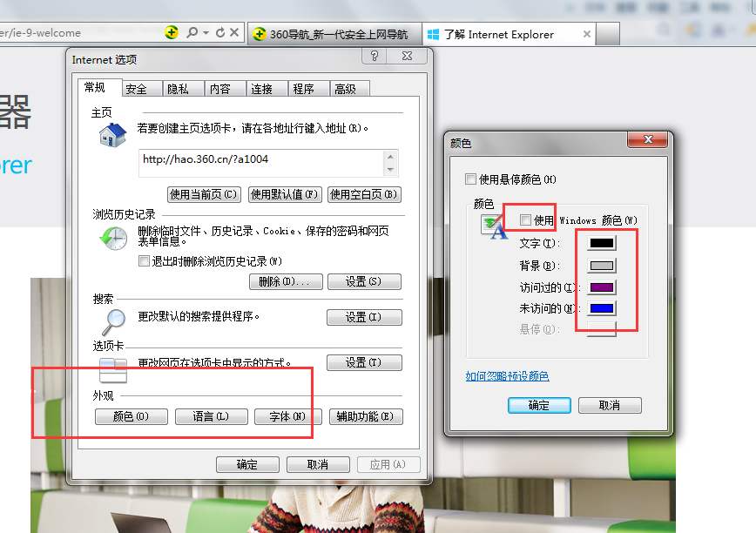Screen dimensions: 756x533
Task: Click the help question mark in Internet 选项
Action: pyautogui.click(x=375, y=56)
